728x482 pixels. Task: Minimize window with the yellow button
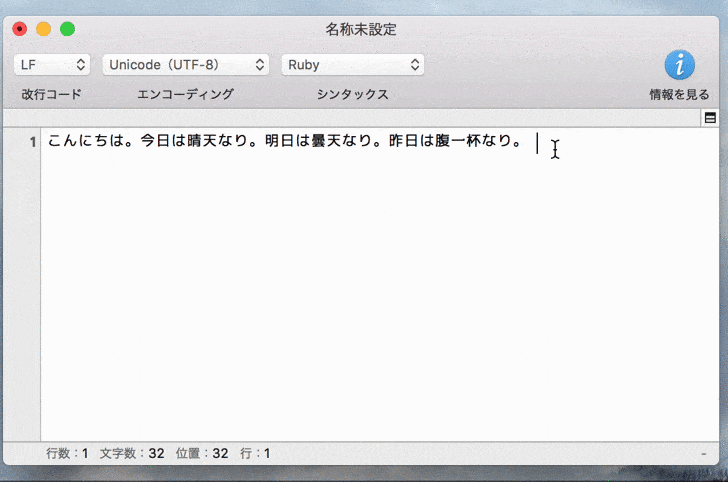(44, 29)
